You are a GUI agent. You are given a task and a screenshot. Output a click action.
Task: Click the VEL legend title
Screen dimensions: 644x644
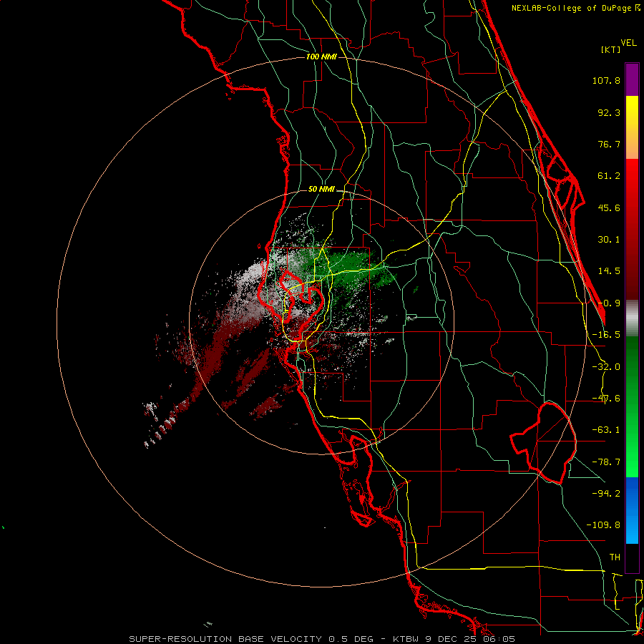tap(628, 43)
